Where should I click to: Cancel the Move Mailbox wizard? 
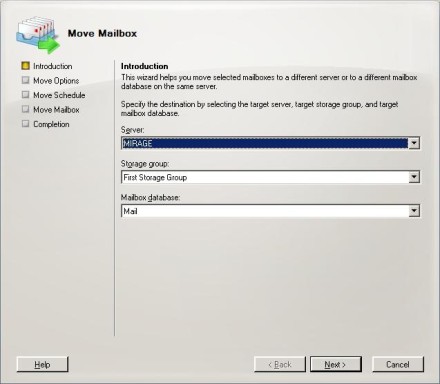[x=398, y=364]
